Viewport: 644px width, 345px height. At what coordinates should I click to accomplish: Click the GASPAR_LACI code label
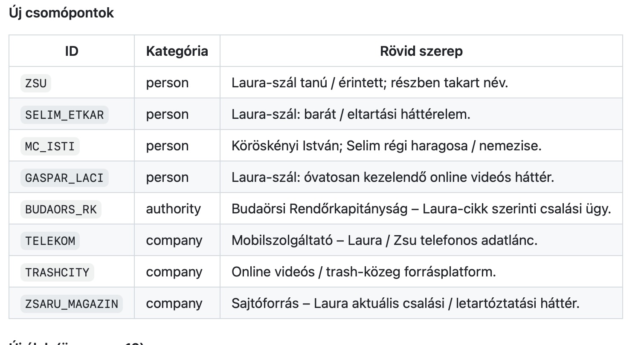pyautogui.click(x=64, y=178)
